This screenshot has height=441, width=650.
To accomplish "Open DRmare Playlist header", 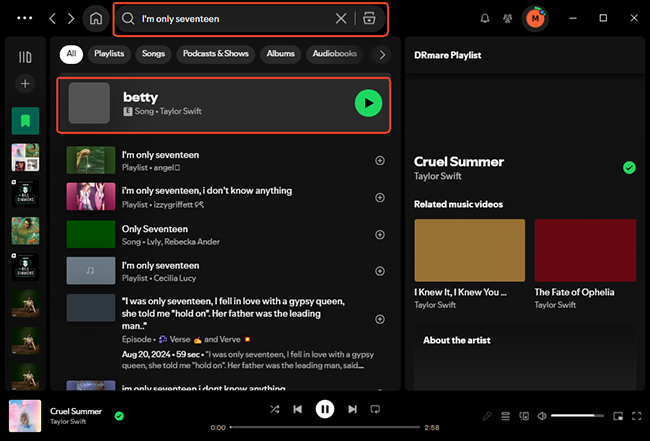I will coord(448,55).
